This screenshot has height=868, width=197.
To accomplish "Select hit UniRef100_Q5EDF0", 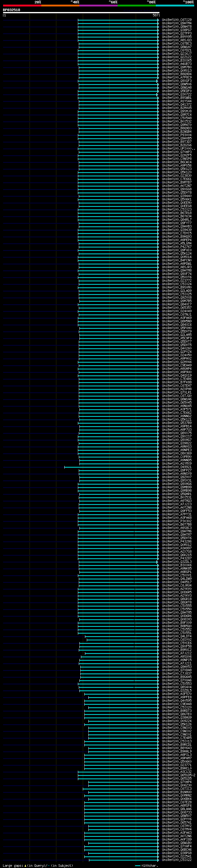I will pyautogui.click(x=176, y=91).
